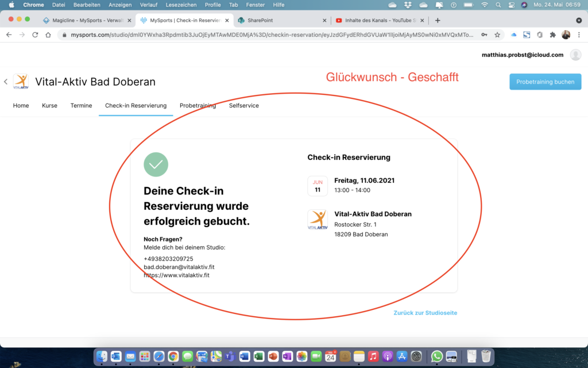Click the Probetraining buchen button
This screenshot has height=368, width=588.
pyautogui.click(x=546, y=82)
